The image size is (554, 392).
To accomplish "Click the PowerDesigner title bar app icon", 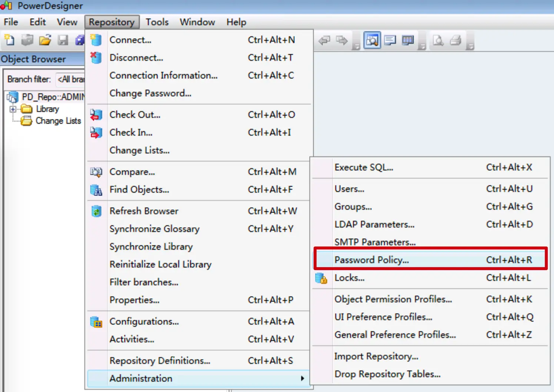I will pyautogui.click(x=6, y=6).
